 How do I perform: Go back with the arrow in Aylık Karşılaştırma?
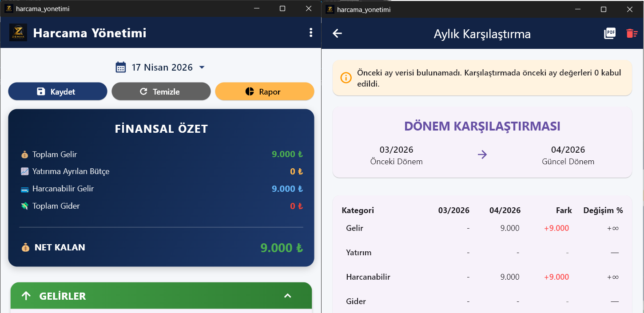[x=338, y=33]
